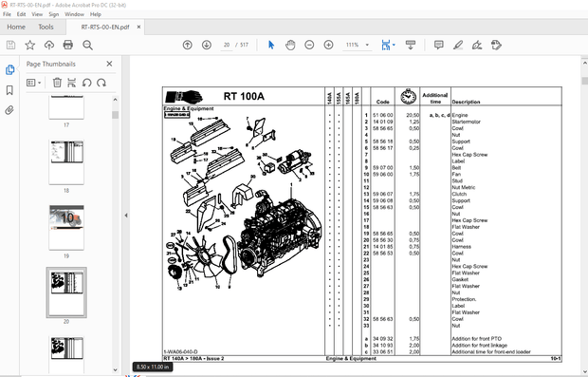The width and height of the screenshot is (588, 377).
Task: Select page 20 thumbnail
Action: click(x=66, y=292)
